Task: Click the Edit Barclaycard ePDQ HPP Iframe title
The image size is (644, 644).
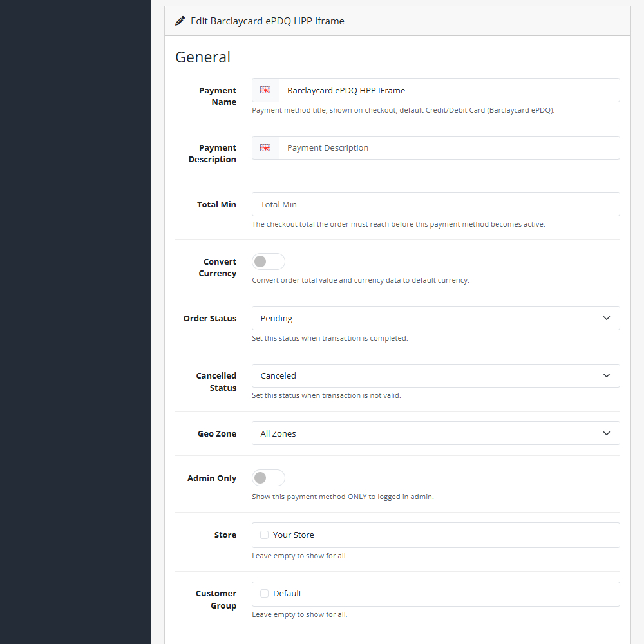Action: point(267,21)
